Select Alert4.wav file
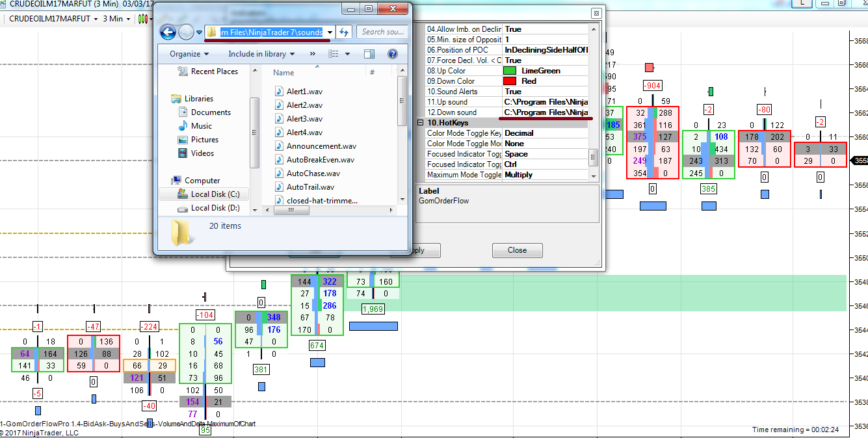The image size is (868, 438). point(298,133)
